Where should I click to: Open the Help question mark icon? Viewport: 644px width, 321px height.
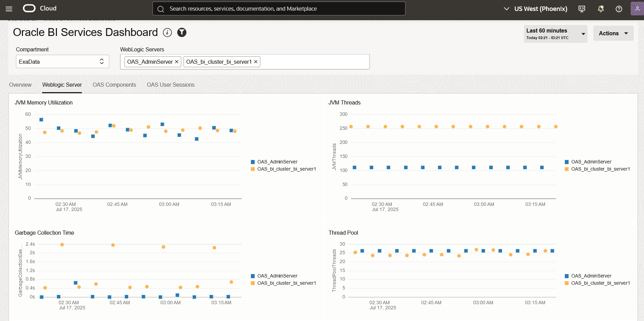(x=619, y=9)
